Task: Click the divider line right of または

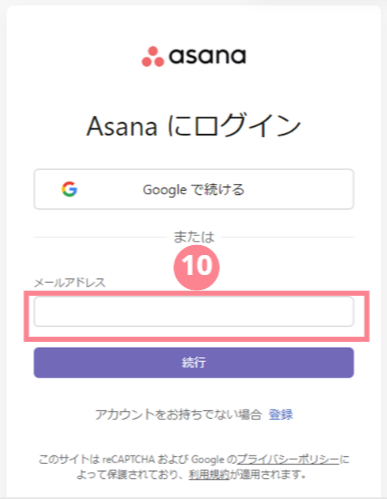Action: pos(287,237)
